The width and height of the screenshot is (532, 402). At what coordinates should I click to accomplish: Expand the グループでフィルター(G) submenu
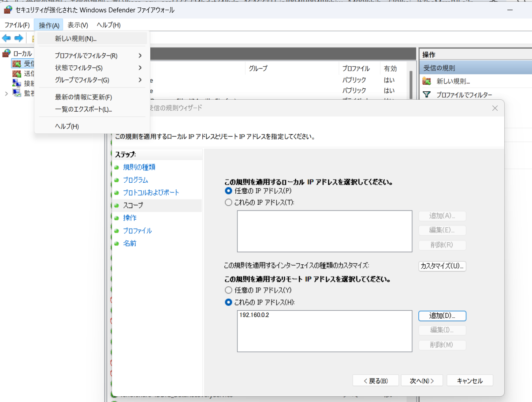pyautogui.click(x=92, y=80)
